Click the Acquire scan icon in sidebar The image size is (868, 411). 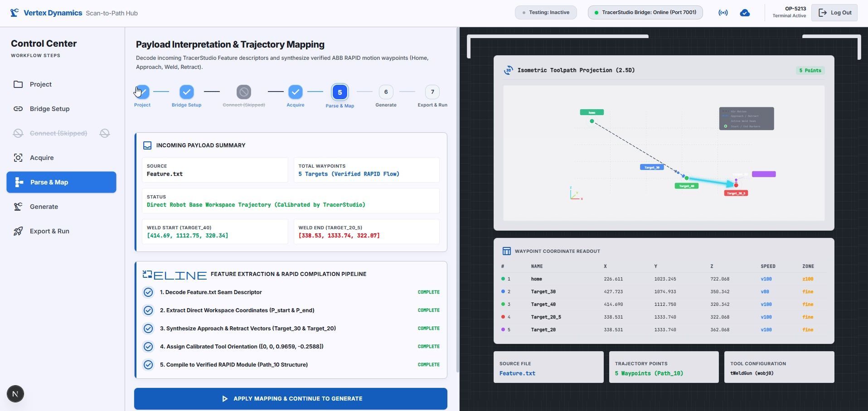point(18,158)
